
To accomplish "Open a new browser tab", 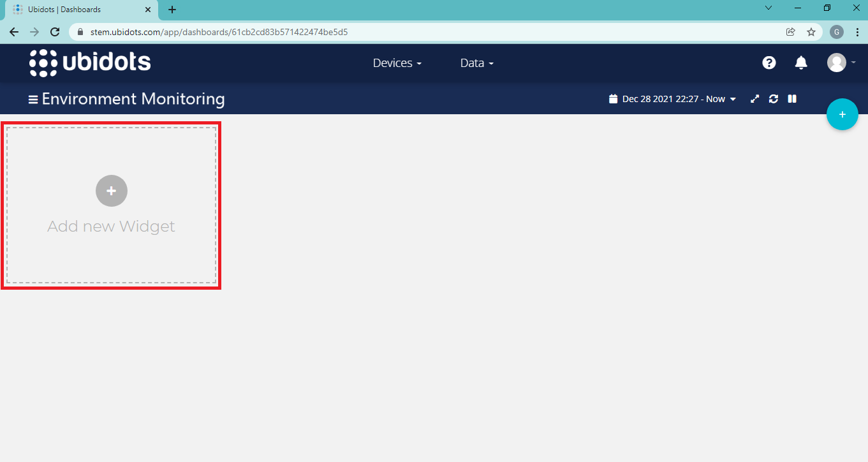I will point(172,10).
